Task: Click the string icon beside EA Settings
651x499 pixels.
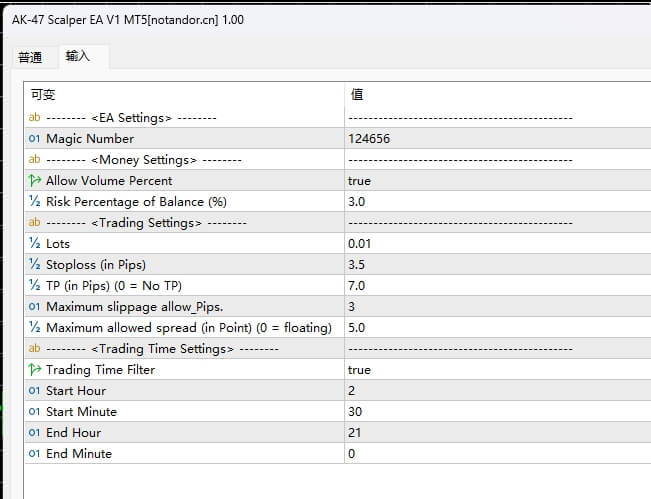Action: (x=34, y=117)
